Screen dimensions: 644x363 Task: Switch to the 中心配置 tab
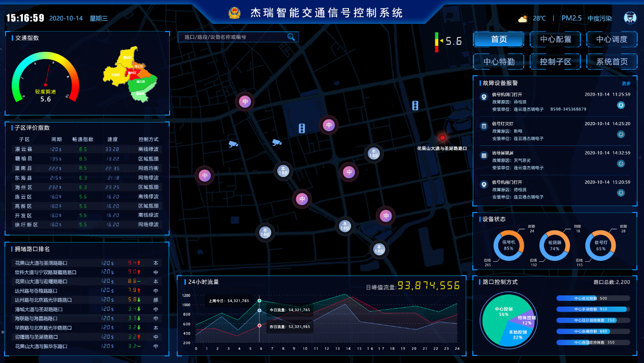pyautogui.click(x=555, y=39)
